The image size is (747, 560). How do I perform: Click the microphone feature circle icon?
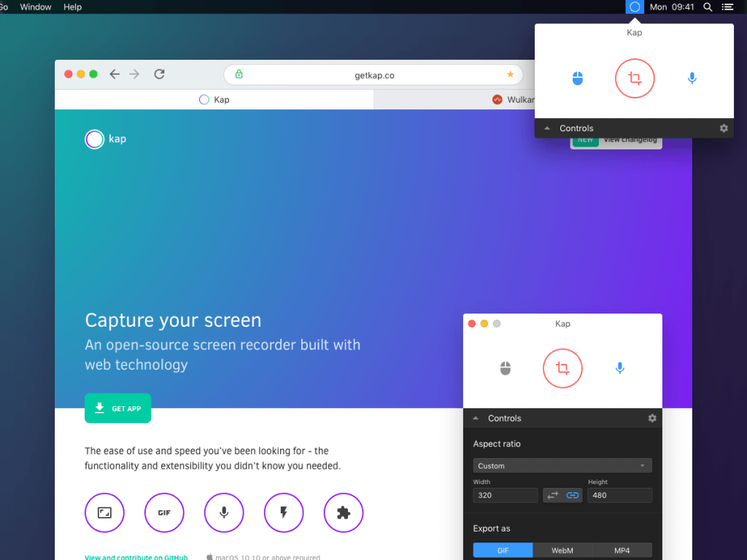pos(224,513)
